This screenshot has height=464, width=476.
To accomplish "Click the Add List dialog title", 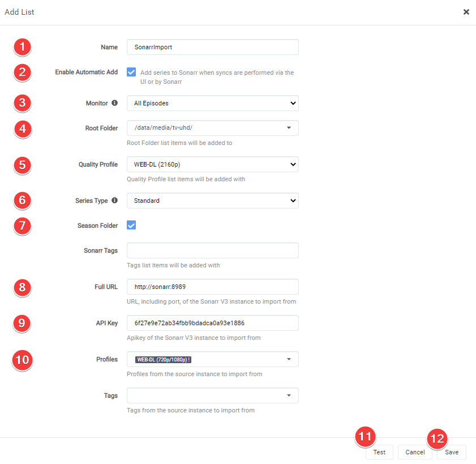I will pyautogui.click(x=19, y=12).
